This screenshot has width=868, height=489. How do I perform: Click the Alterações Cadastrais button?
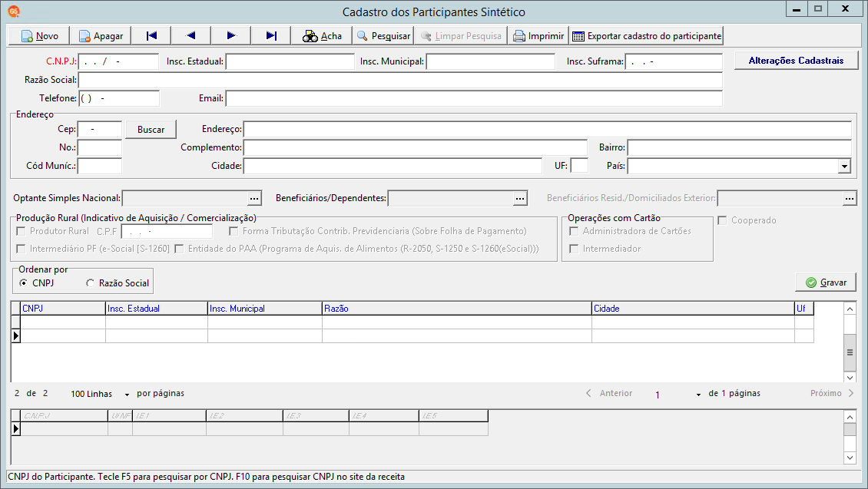click(x=795, y=61)
